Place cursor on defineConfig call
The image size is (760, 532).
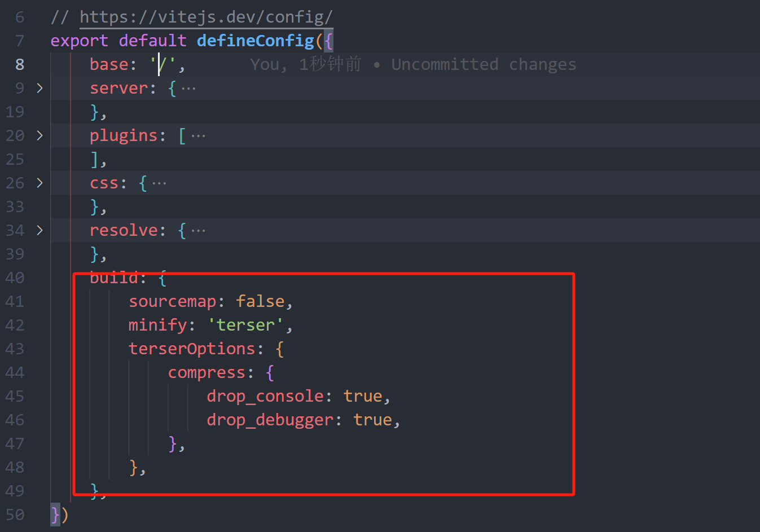254,40
